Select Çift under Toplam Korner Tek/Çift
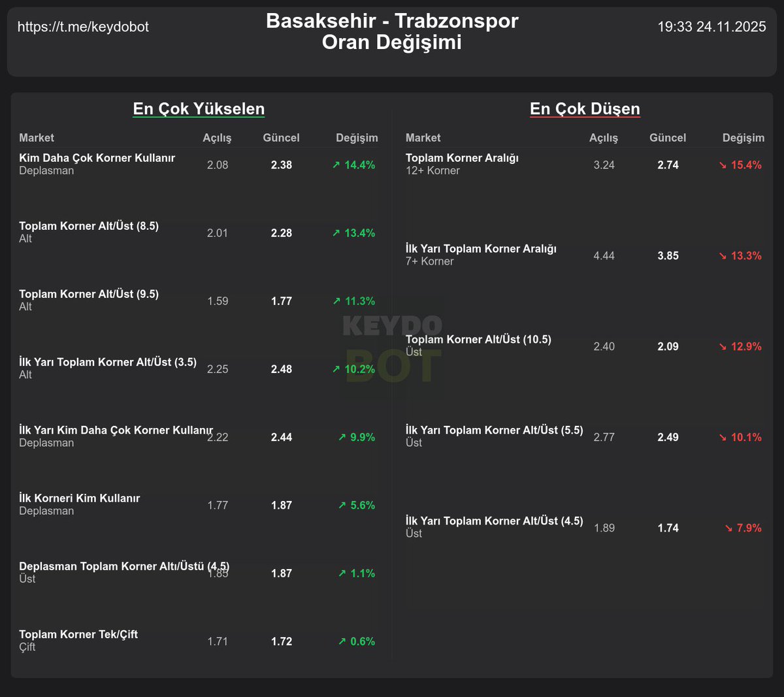 pos(26,647)
